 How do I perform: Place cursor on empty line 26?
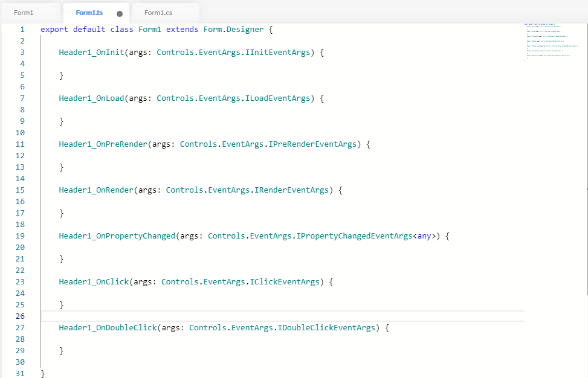242,316
